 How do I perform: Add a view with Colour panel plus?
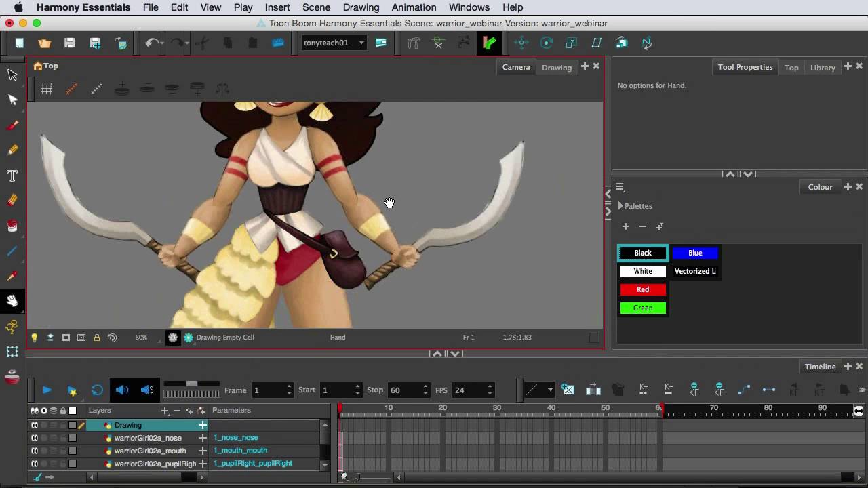click(848, 187)
